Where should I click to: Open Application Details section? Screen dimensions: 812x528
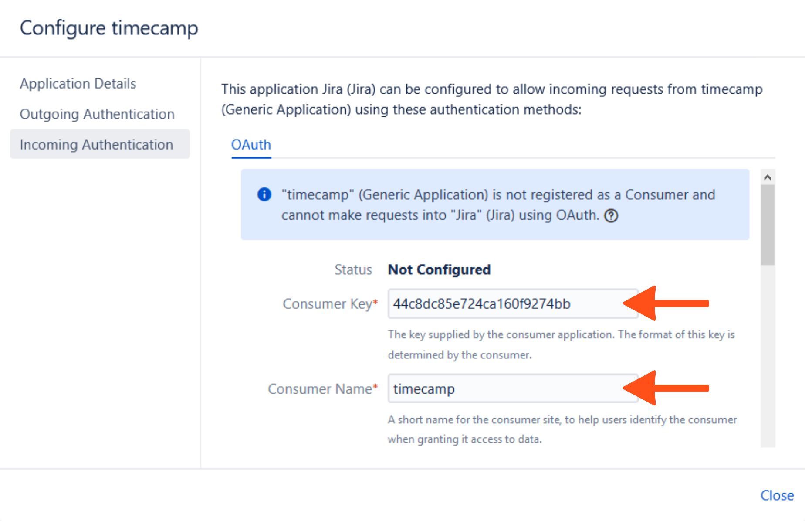tap(78, 83)
